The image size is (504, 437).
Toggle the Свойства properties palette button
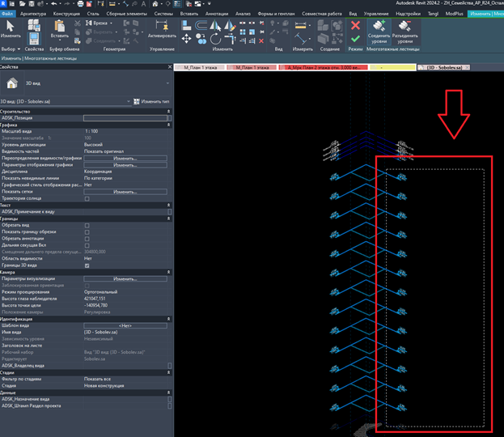pos(34,39)
